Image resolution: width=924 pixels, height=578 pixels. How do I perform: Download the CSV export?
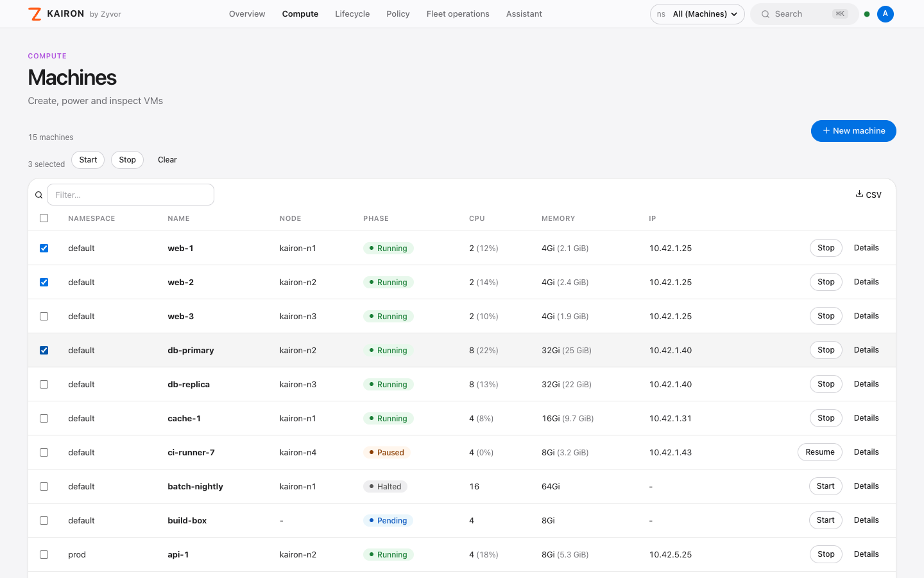869,195
